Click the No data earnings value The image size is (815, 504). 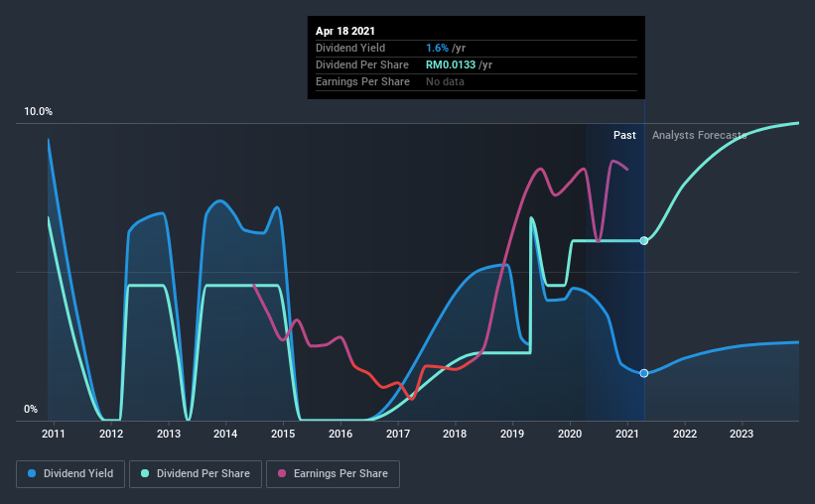click(445, 81)
